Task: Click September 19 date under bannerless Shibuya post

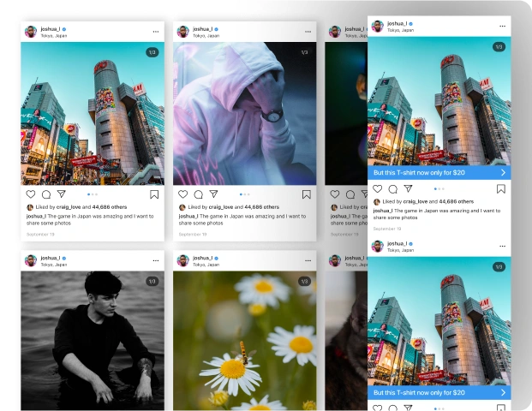Action: coord(40,235)
